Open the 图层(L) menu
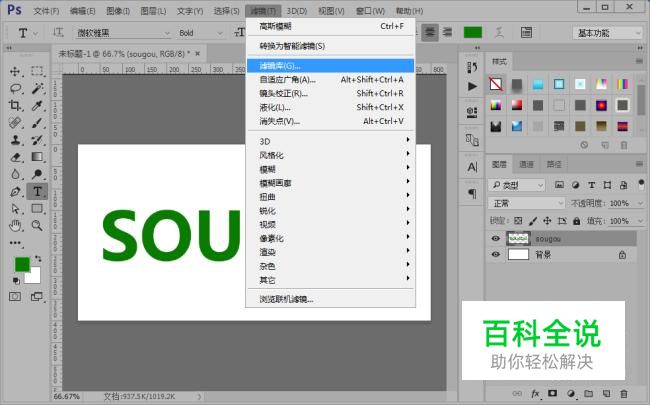 point(153,11)
